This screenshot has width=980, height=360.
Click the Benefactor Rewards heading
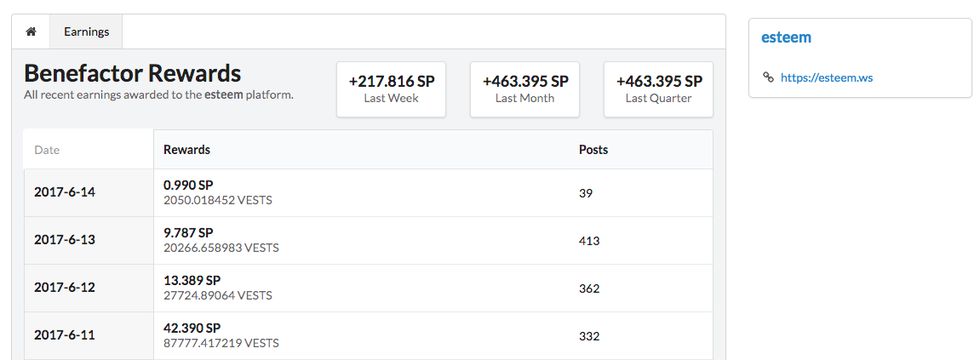coord(133,73)
